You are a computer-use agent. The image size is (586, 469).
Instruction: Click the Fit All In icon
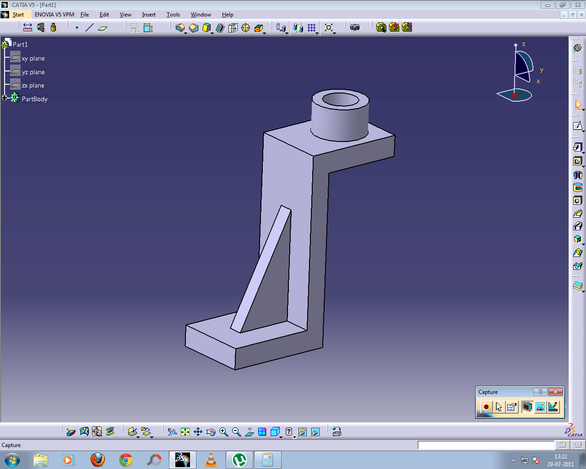[185, 432]
